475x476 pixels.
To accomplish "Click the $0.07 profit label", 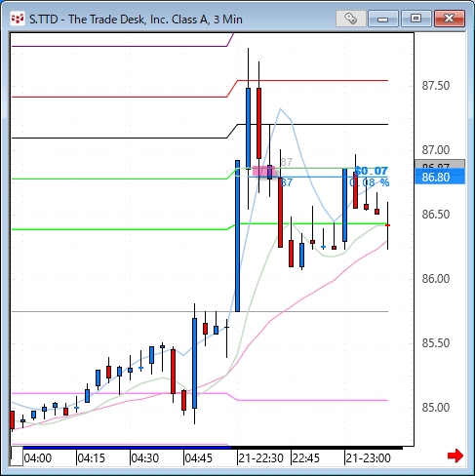I will tap(371, 171).
